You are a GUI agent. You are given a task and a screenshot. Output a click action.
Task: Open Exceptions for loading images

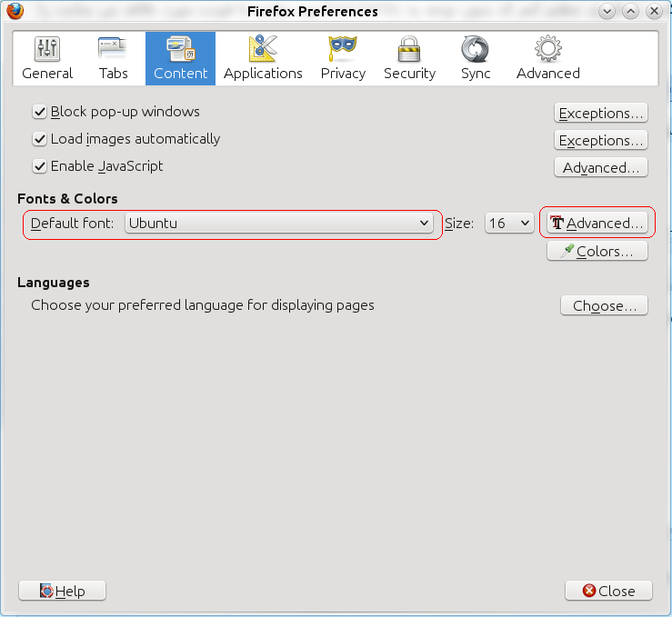click(601, 141)
